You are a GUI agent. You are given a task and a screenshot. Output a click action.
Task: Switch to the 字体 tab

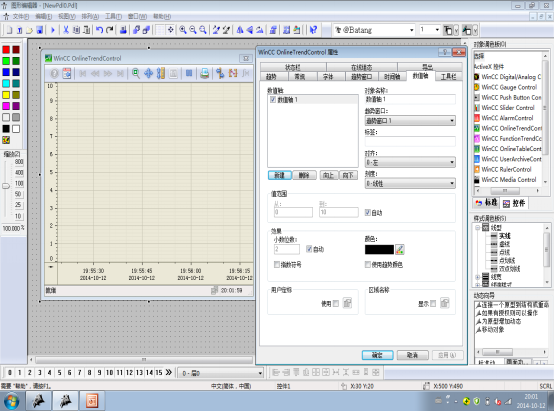tap(328, 77)
